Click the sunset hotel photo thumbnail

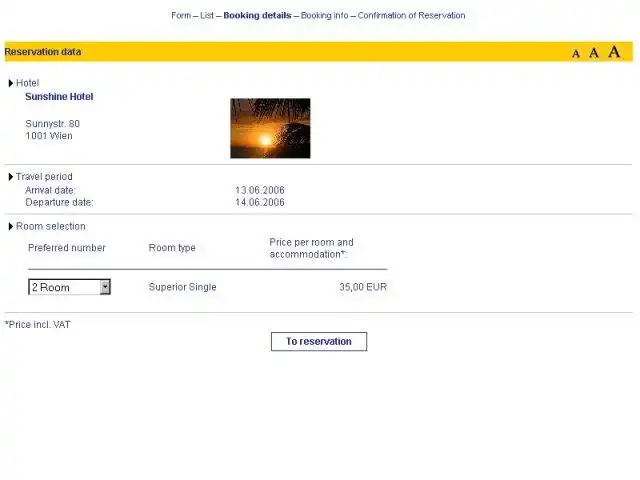(x=270, y=128)
